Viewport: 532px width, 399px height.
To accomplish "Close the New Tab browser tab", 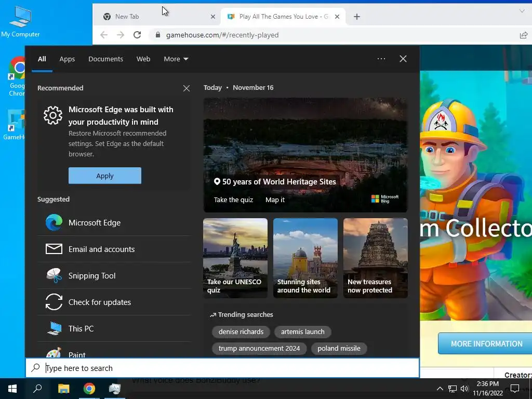I will click(212, 17).
